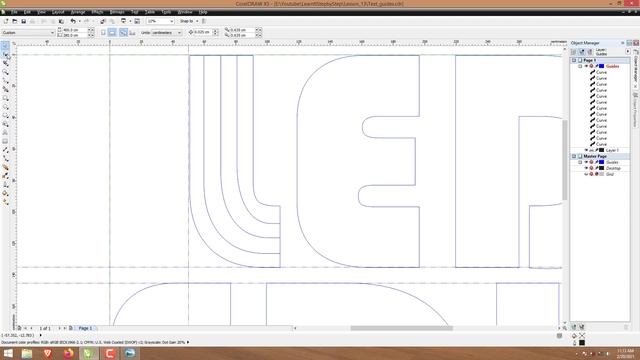Select the Crop tool

click(5, 63)
